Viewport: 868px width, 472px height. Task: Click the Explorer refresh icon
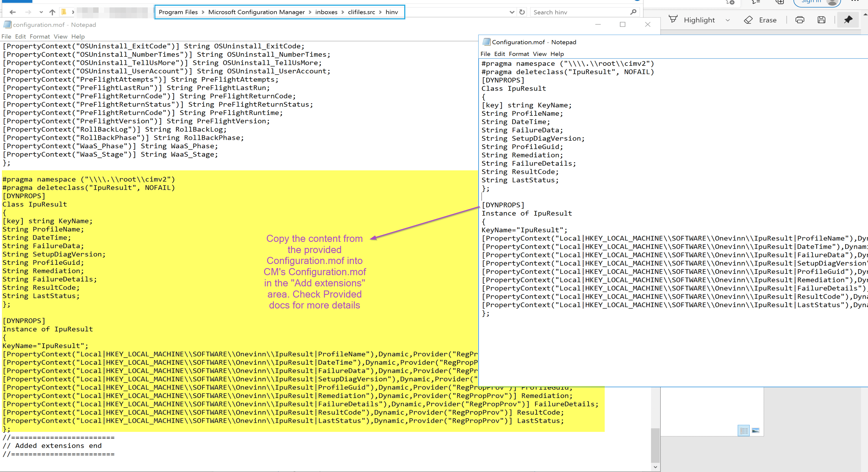[522, 12]
